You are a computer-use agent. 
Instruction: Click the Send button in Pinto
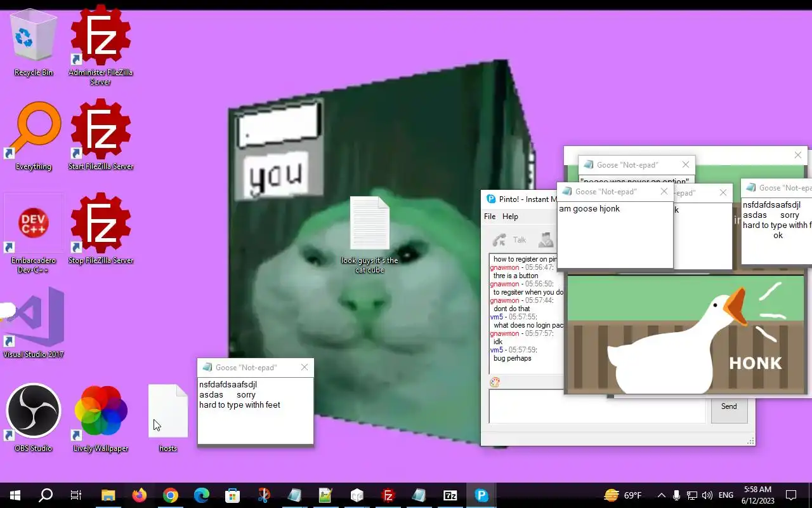click(729, 406)
